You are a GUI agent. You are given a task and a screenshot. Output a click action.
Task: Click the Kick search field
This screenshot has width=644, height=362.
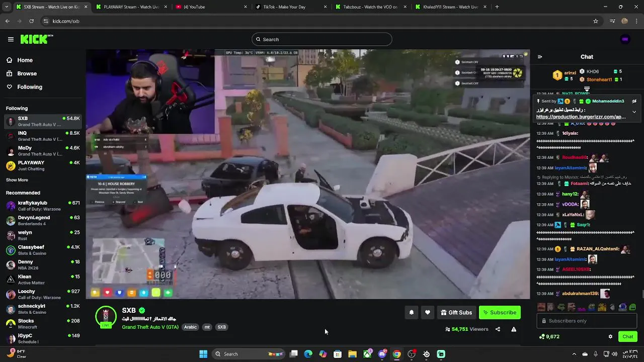point(322,39)
